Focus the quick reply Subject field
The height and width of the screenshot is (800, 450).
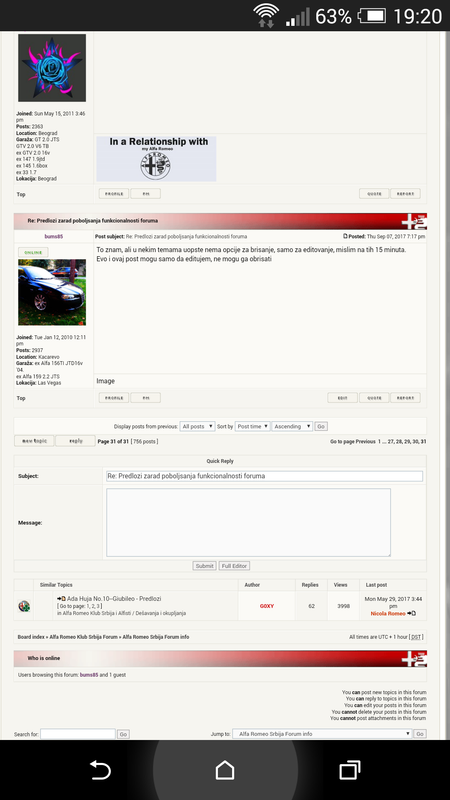[264, 476]
